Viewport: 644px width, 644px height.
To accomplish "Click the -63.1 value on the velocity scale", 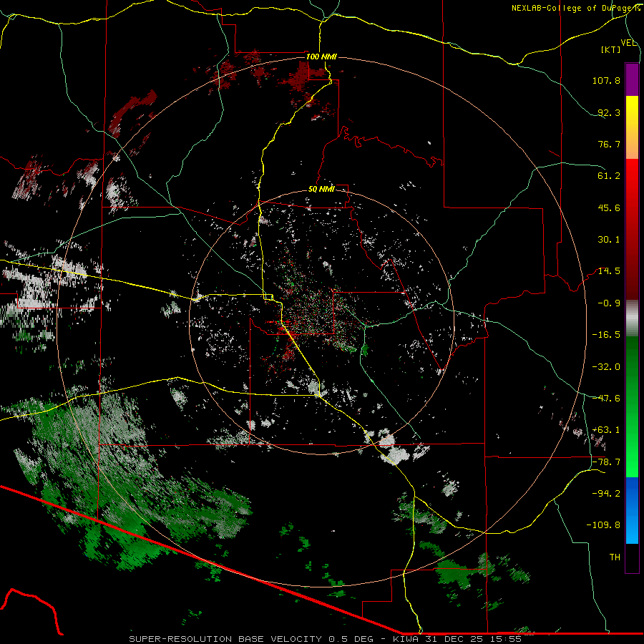I will pyautogui.click(x=606, y=430).
